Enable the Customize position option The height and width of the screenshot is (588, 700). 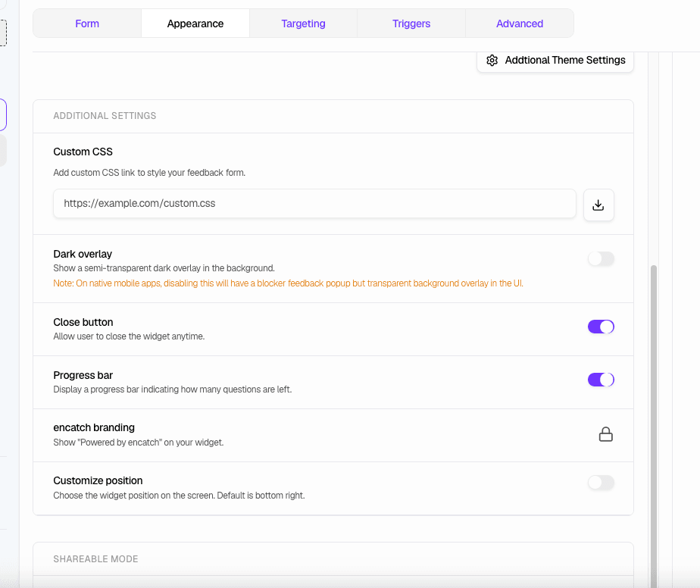(601, 483)
